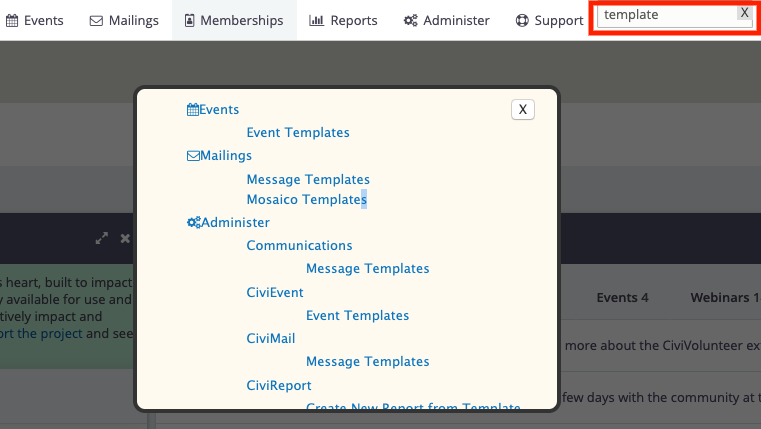Follow the 'support the project' link
761x429 pixels.
click(41, 334)
